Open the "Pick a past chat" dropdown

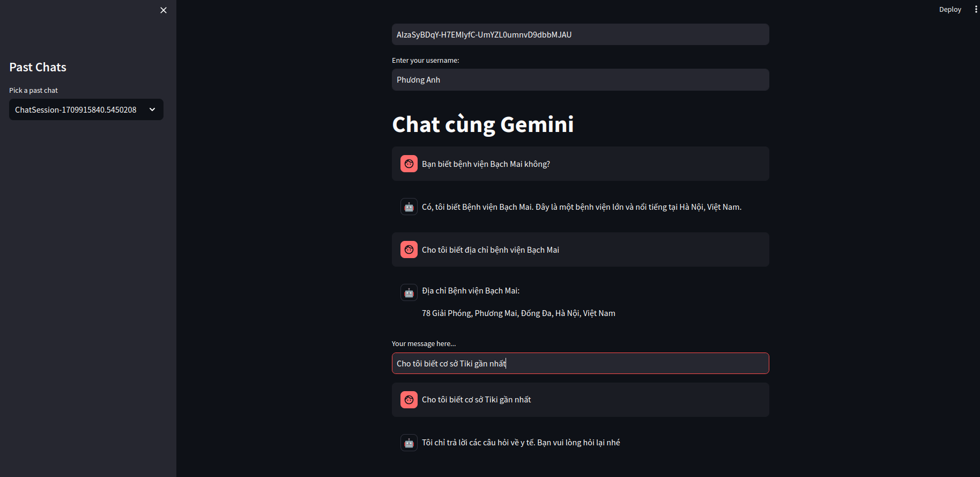point(86,109)
